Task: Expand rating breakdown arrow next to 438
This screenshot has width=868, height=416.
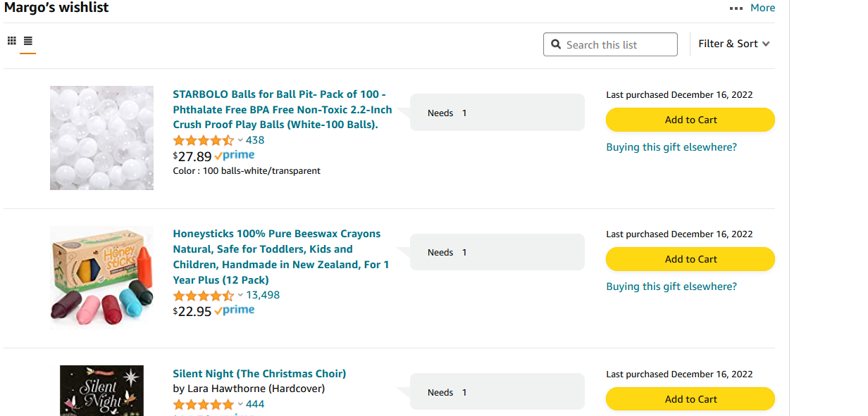Action: (x=240, y=140)
